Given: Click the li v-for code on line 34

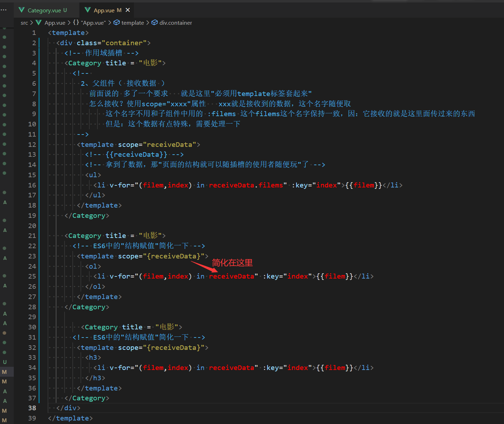Looking at the screenshot, I should pyautogui.click(x=233, y=368).
